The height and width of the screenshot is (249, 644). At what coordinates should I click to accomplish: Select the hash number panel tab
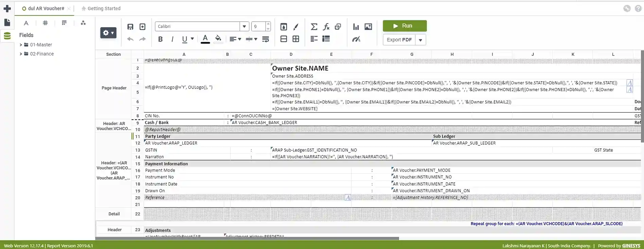coord(45,23)
